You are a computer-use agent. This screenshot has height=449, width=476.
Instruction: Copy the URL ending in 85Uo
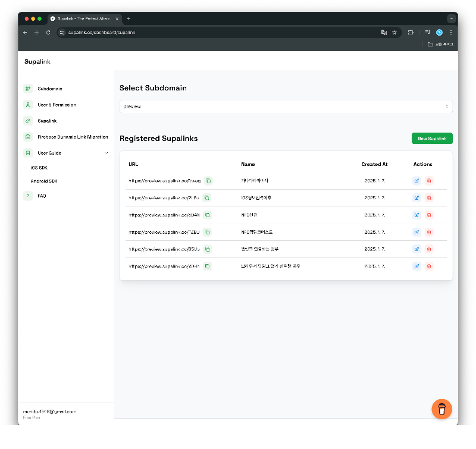(208, 249)
